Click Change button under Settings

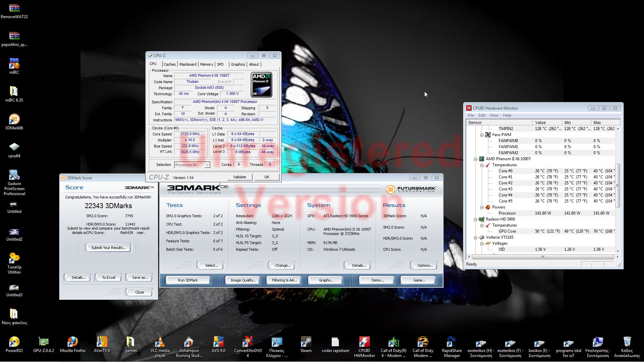click(282, 265)
